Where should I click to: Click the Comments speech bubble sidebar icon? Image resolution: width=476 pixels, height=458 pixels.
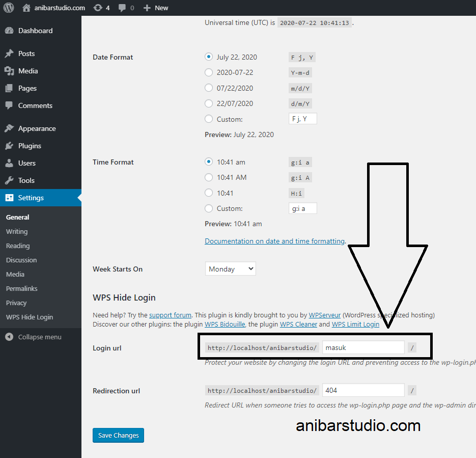(x=9, y=105)
